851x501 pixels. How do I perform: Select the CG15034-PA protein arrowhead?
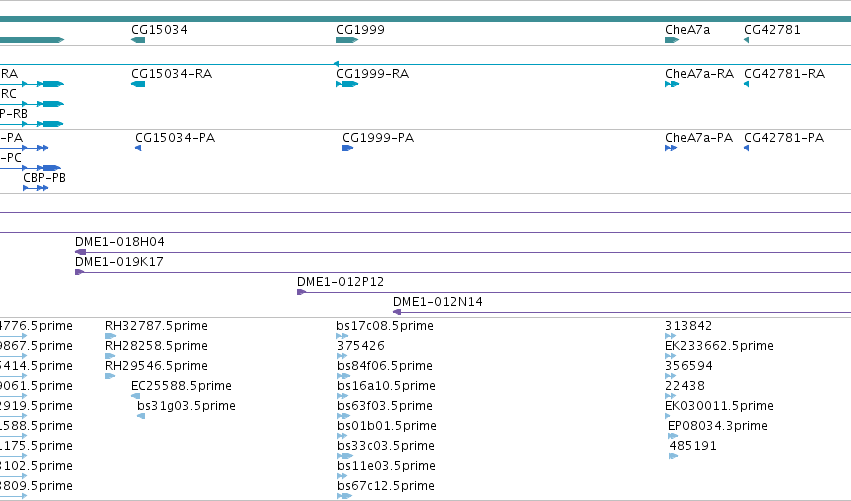tap(138, 148)
